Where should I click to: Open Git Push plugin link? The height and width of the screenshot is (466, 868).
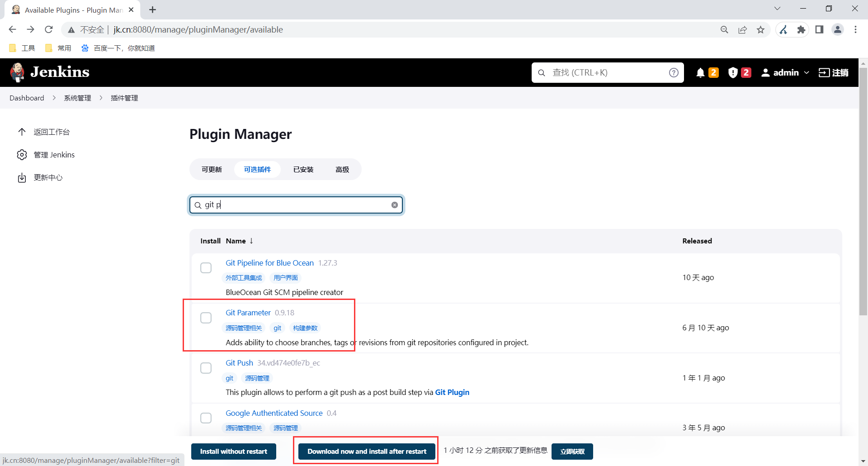coord(239,363)
